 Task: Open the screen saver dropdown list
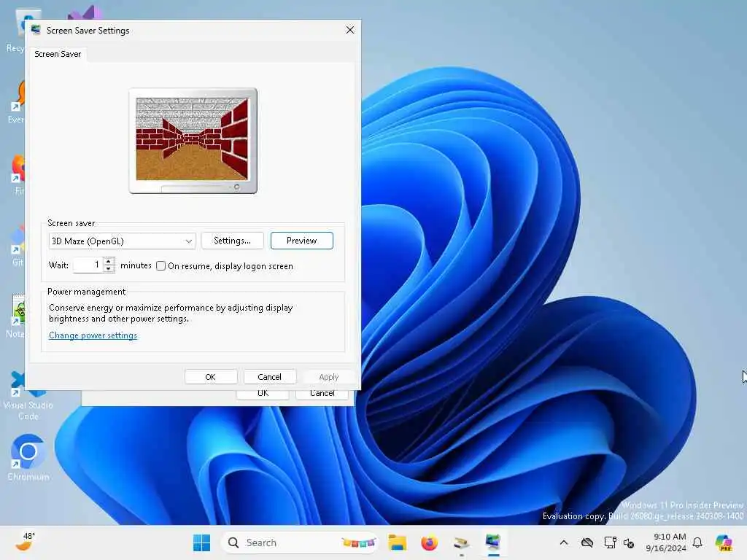tap(122, 241)
